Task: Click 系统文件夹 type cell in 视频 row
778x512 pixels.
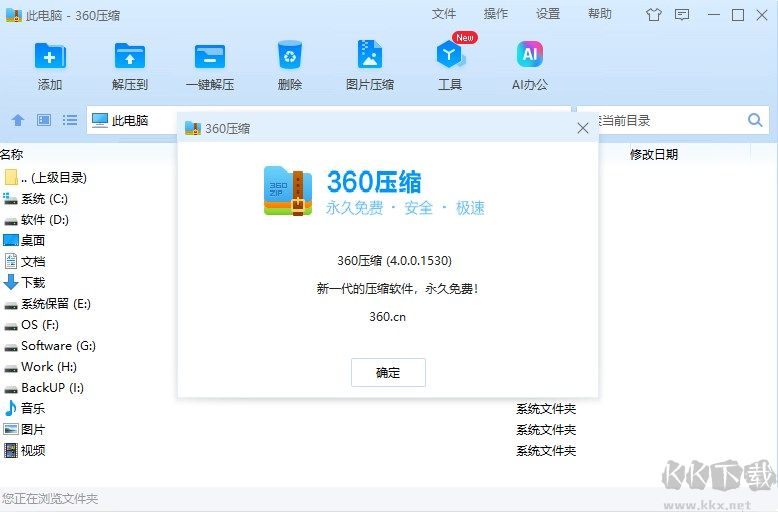Action: [546, 450]
